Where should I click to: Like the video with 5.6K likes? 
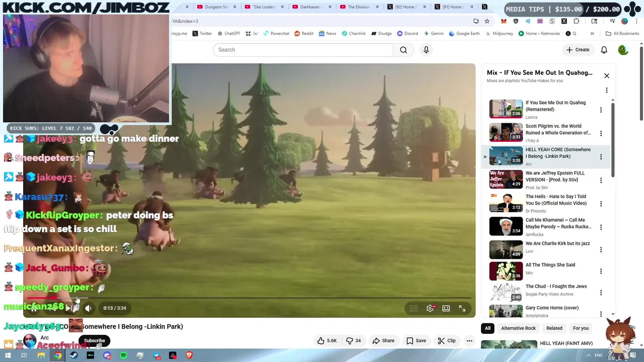(x=327, y=341)
